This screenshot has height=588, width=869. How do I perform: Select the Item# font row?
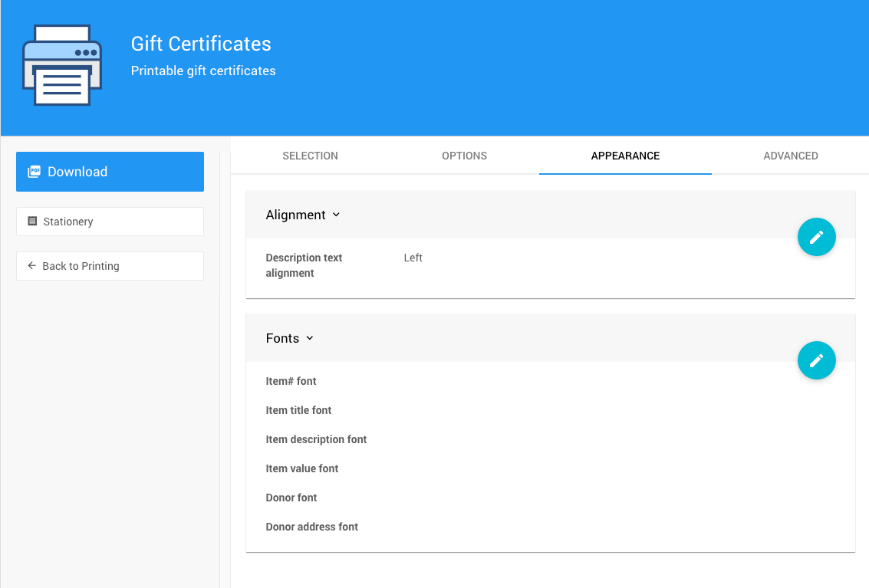click(291, 381)
